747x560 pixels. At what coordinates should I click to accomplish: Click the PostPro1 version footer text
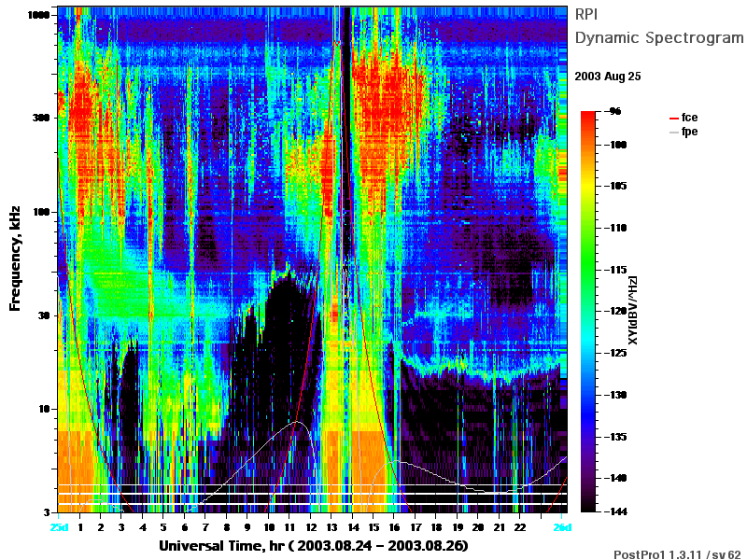[x=677, y=554]
